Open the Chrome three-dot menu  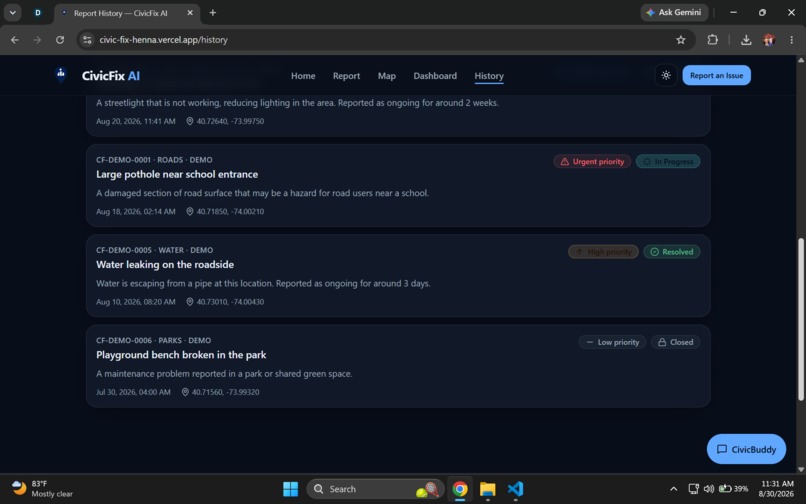tap(791, 40)
